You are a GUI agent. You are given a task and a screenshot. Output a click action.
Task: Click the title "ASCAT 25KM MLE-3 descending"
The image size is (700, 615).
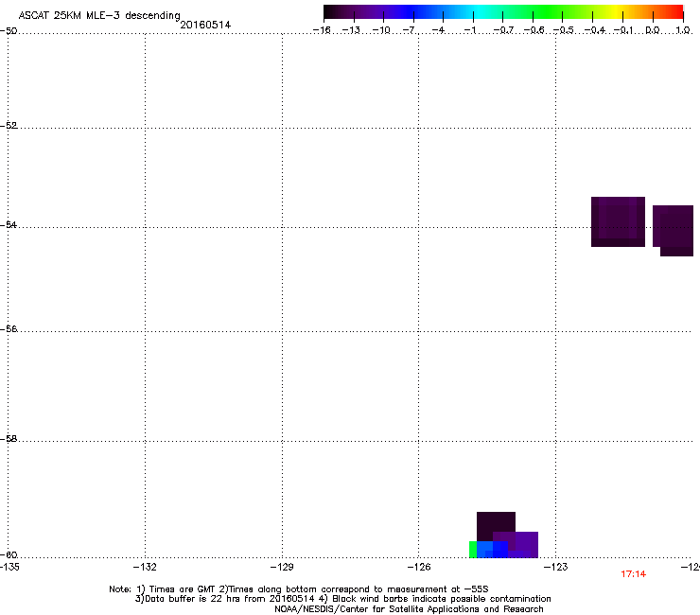[99, 15]
